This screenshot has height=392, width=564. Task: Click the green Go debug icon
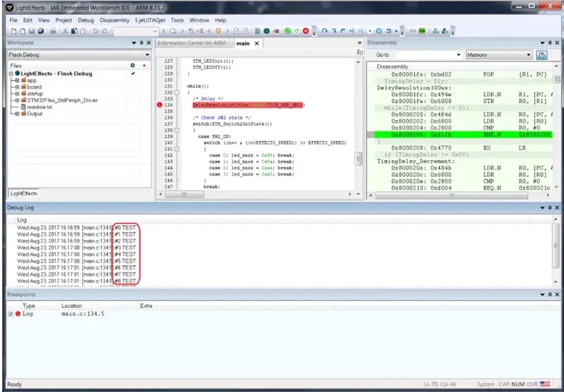click(x=288, y=31)
